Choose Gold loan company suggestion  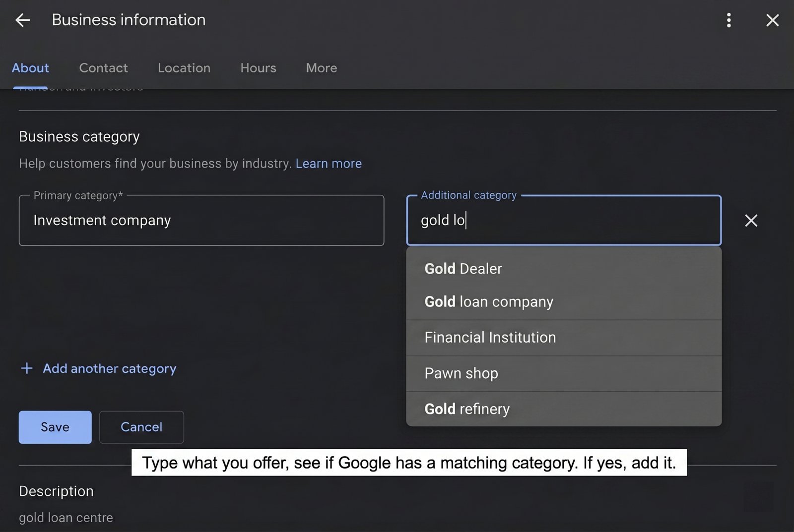pos(564,301)
